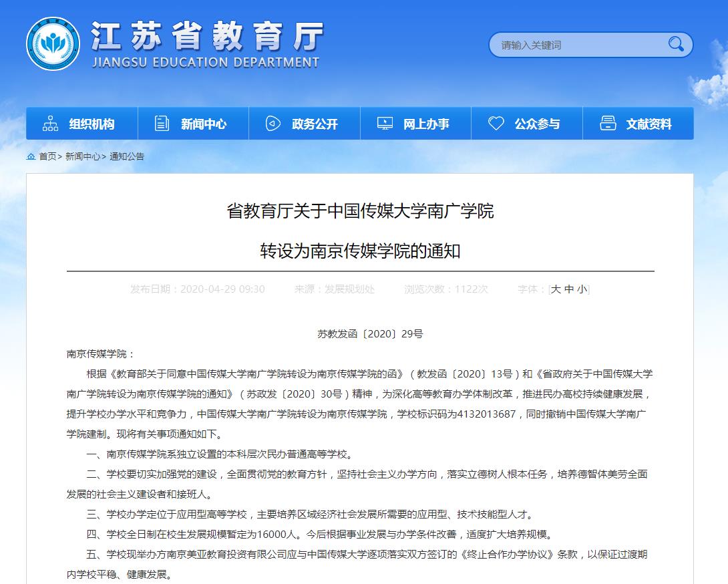Select 大 font size option
The width and height of the screenshot is (728, 584).
(x=554, y=289)
